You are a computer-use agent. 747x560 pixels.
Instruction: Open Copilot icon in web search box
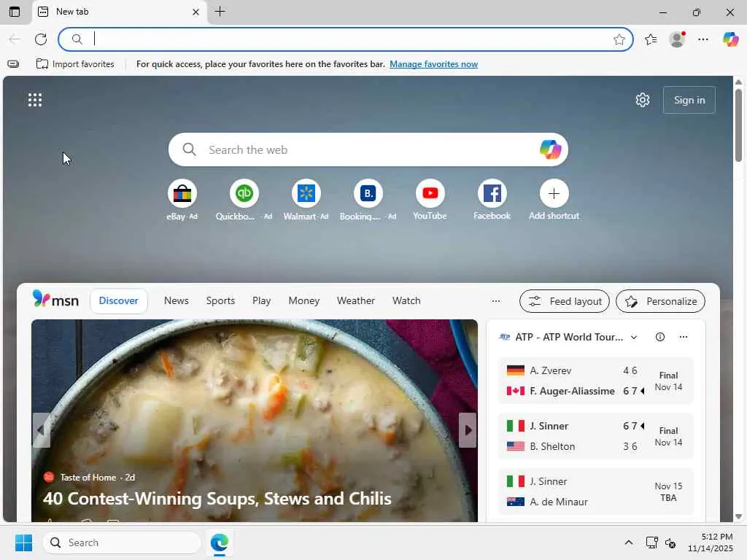click(550, 149)
